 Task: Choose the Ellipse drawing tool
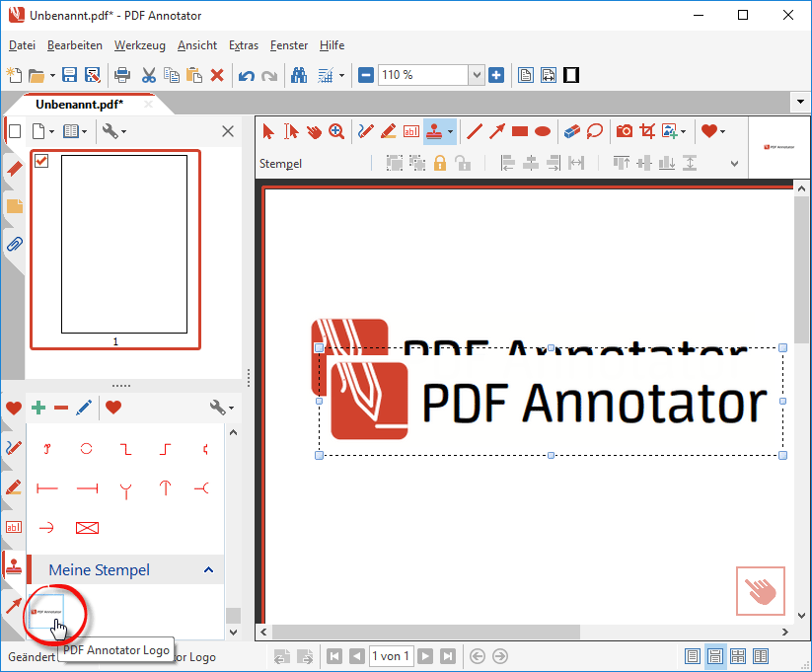543,131
